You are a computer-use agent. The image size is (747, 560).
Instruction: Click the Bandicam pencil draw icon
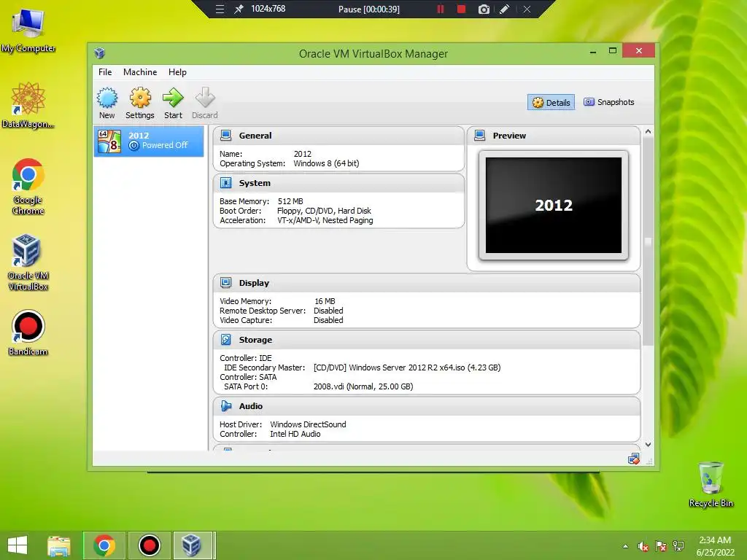click(505, 9)
